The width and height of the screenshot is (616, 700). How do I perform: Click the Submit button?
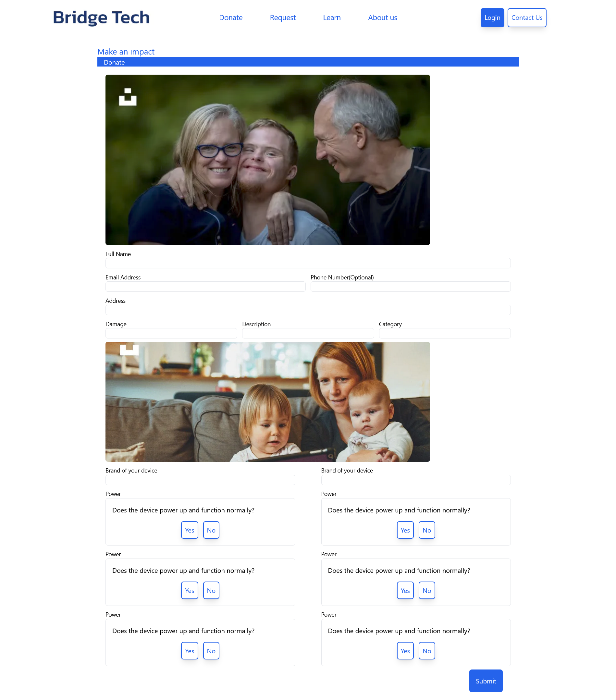point(486,681)
